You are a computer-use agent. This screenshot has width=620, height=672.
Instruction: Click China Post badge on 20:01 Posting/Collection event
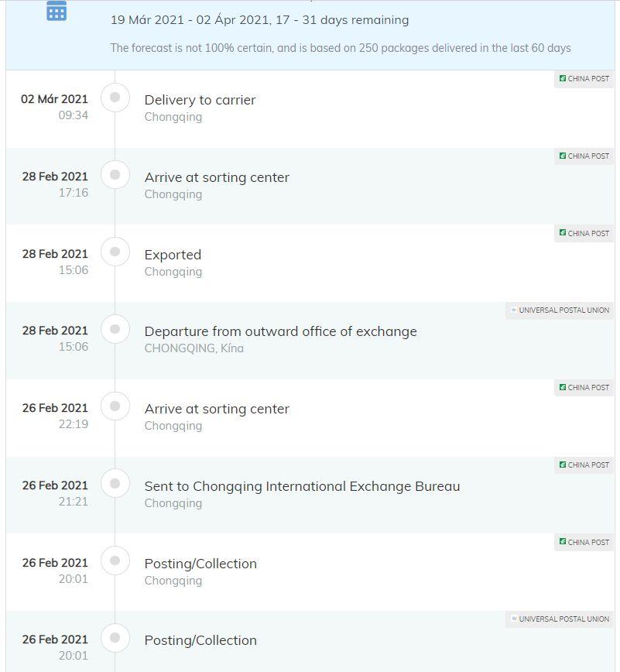pos(584,542)
